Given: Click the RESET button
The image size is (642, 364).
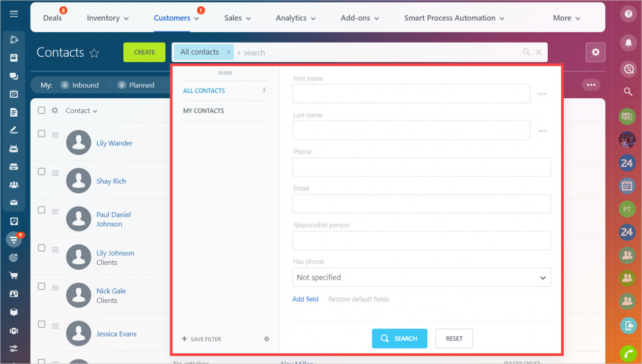Looking at the screenshot, I should pyautogui.click(x=454, y=338).
